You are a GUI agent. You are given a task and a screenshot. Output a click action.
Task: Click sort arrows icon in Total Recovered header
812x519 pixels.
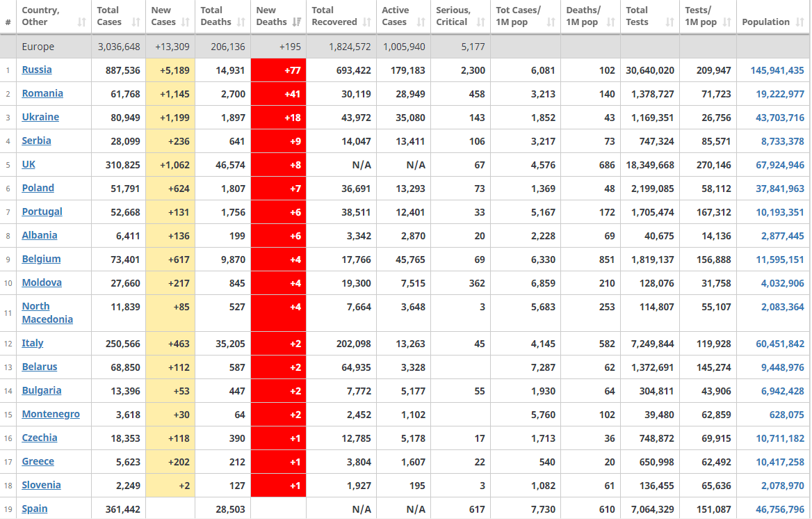(x=367, y=22)
